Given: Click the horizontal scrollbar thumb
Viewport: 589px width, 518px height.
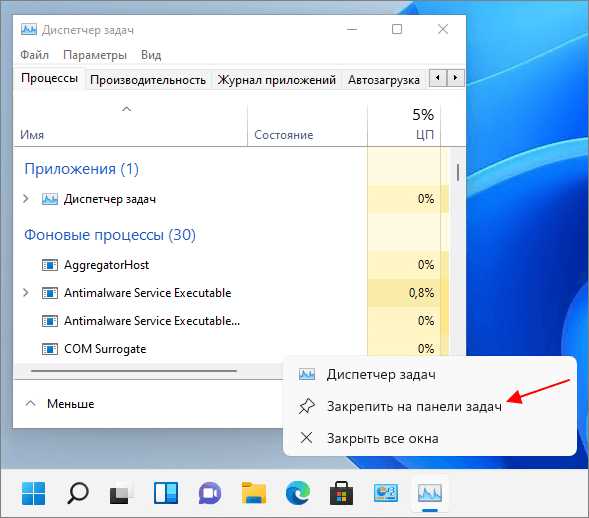Looking at the screenshot, I should [x=134, y=371].
